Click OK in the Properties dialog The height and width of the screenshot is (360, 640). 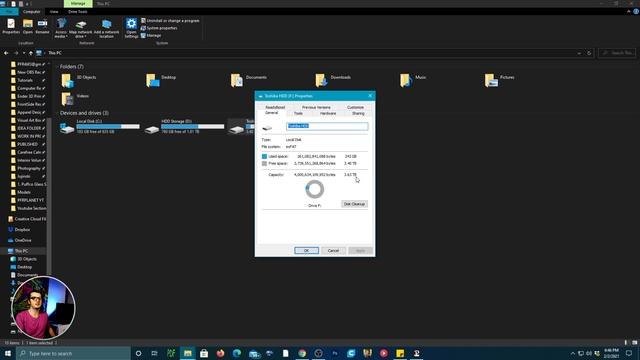point(307,251)
